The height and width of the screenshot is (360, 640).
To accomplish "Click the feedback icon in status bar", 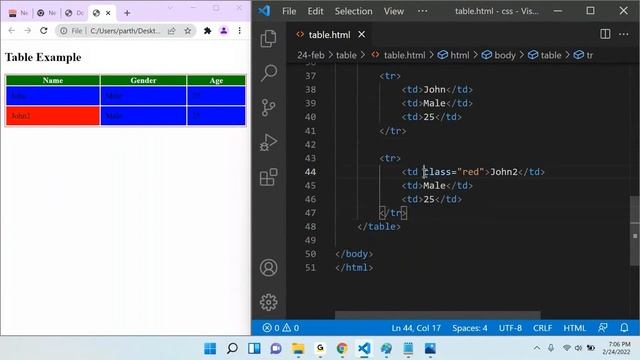I will pyautogui.click(x=602, y=328).
